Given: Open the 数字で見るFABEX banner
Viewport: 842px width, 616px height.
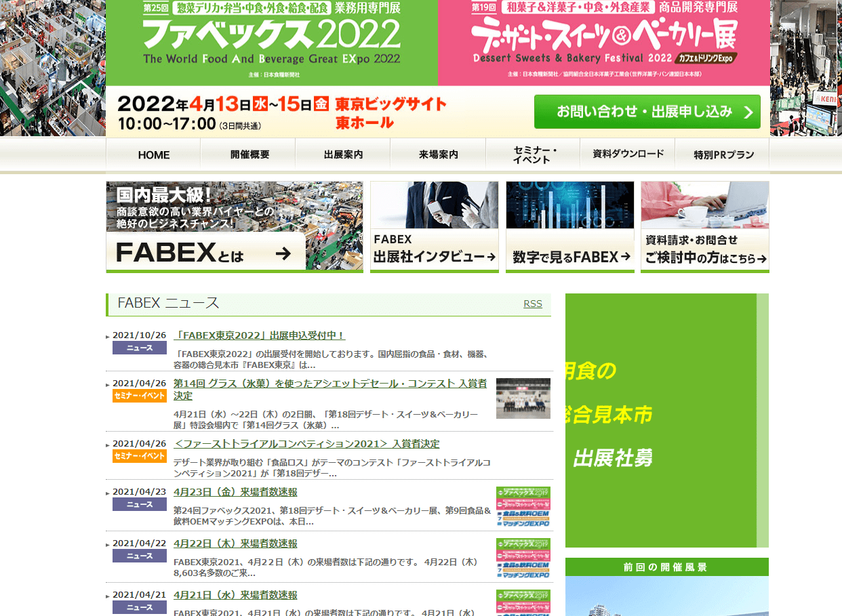Looking at the screenshot, I should [570, 227].
